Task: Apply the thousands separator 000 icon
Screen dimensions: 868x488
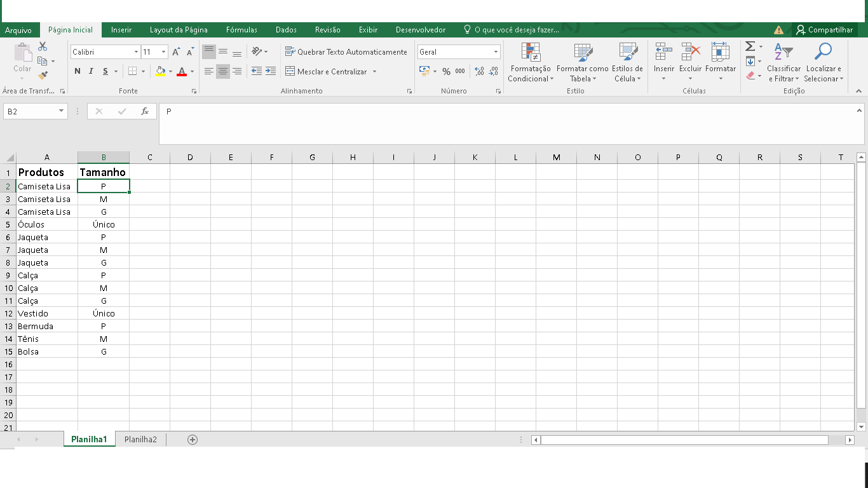Action: click(x=460, y=71)
